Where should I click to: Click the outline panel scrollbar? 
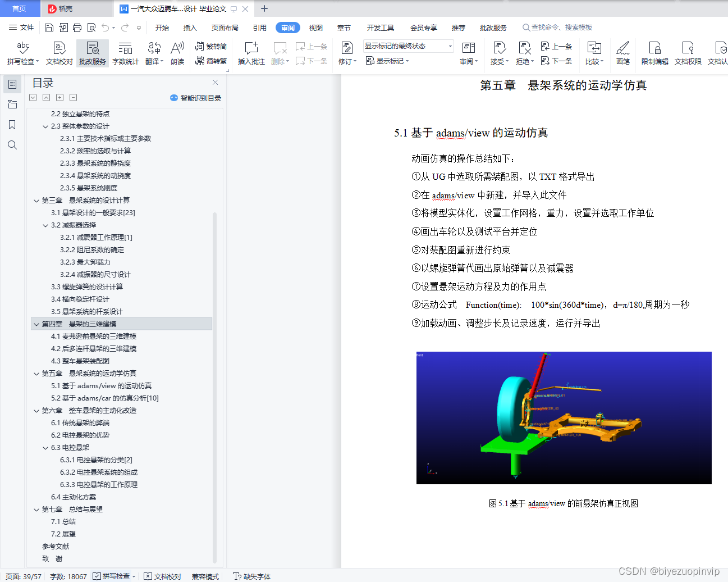click(x=214, y=387)
